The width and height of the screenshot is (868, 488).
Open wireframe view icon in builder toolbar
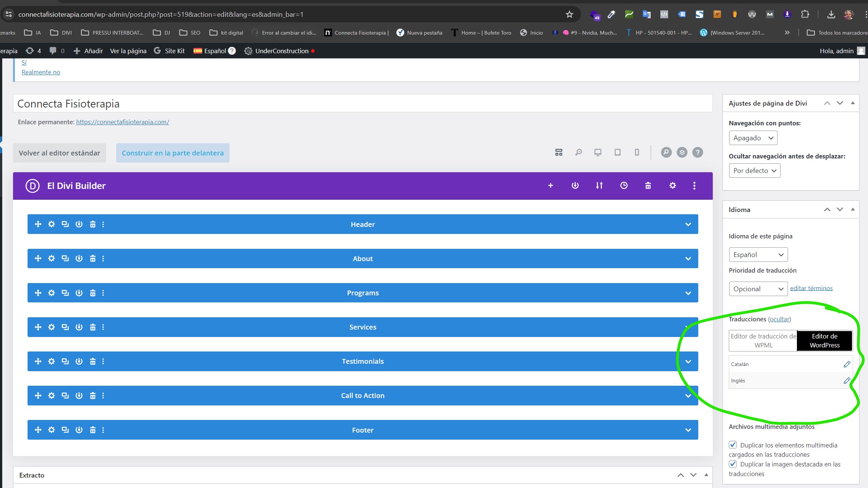tap(559, 152)
